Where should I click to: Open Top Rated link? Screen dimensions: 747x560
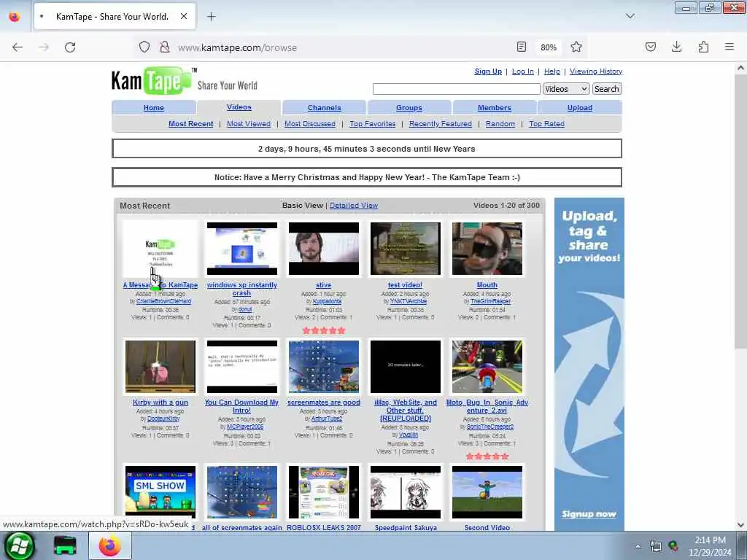pyautogui.click(x=546, y=124)
